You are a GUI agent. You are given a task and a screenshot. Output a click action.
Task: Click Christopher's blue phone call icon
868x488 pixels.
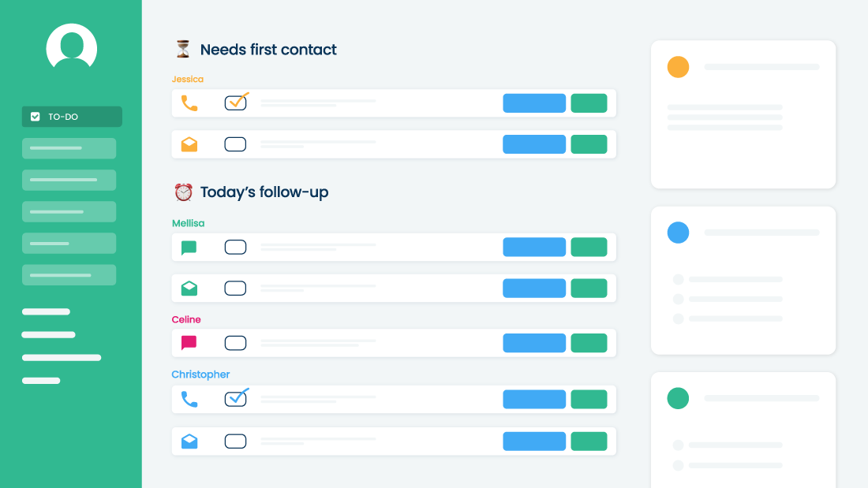point(189,399)
